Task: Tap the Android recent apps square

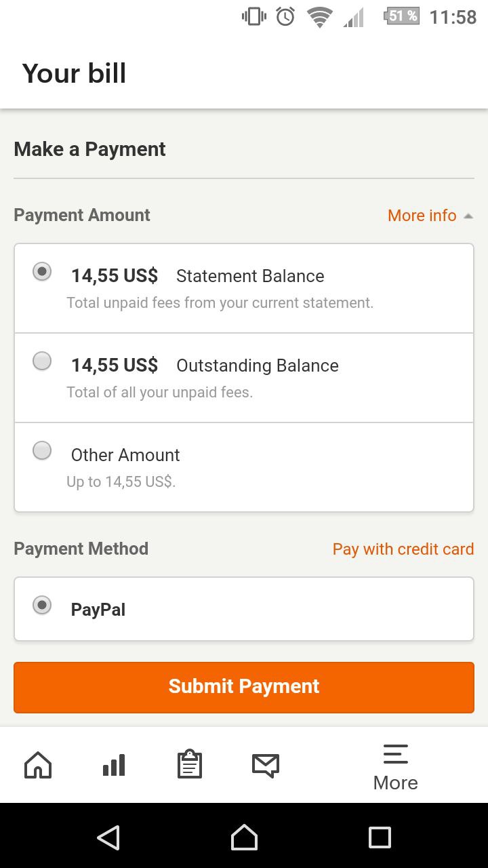Action: [x=380, y=837]
